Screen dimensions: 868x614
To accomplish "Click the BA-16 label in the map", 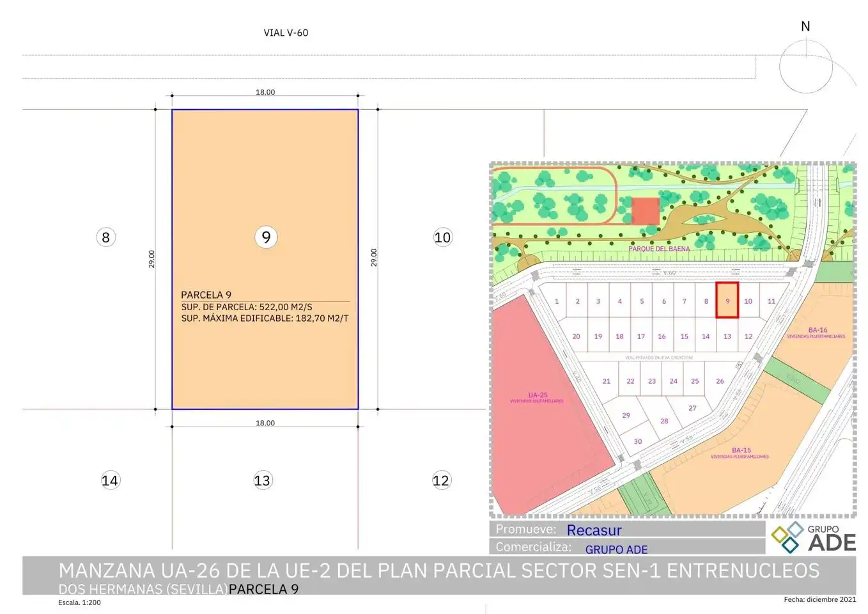I will pos(818,331).
